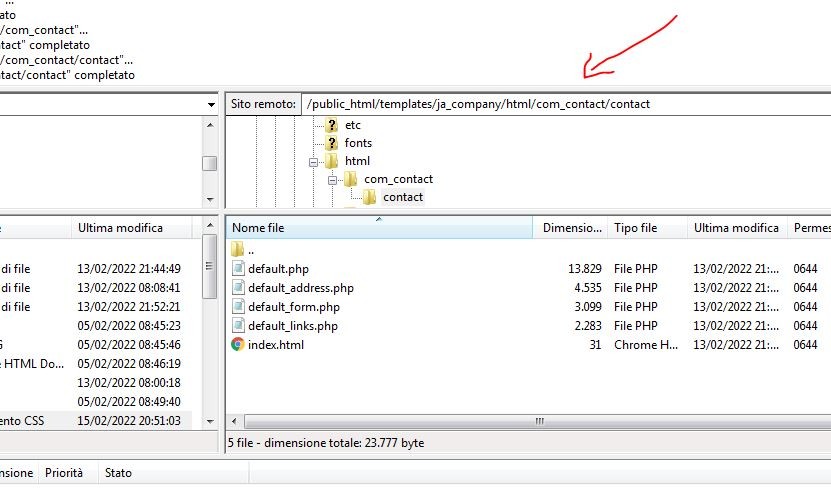Click the parent directory folder icon
The width and height of the screenshot is (831, 498).
click(x=237, y=249)
